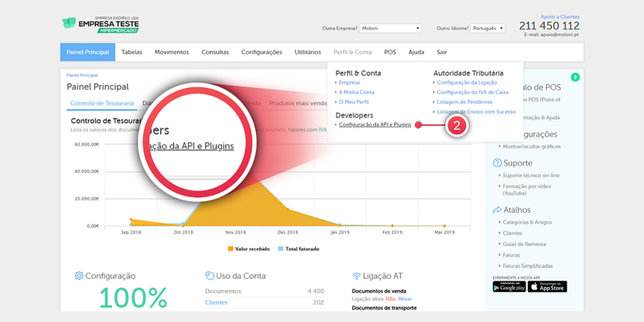Open Configuração da Ligação link

467,83
